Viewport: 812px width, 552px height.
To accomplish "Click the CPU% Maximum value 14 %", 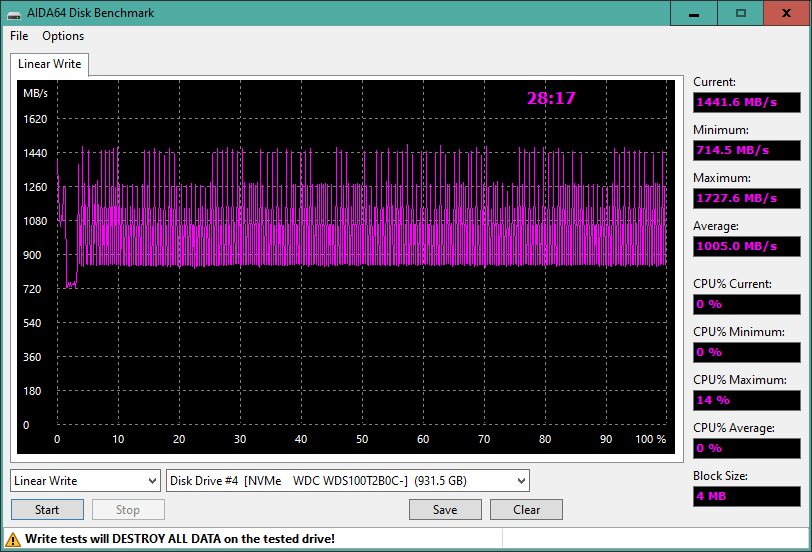I will pos(747,400).
